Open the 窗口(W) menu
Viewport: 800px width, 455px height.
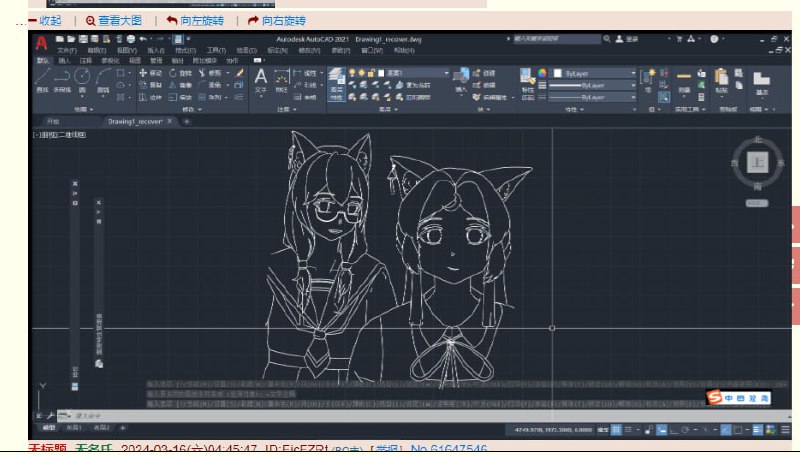pos(372,50)
